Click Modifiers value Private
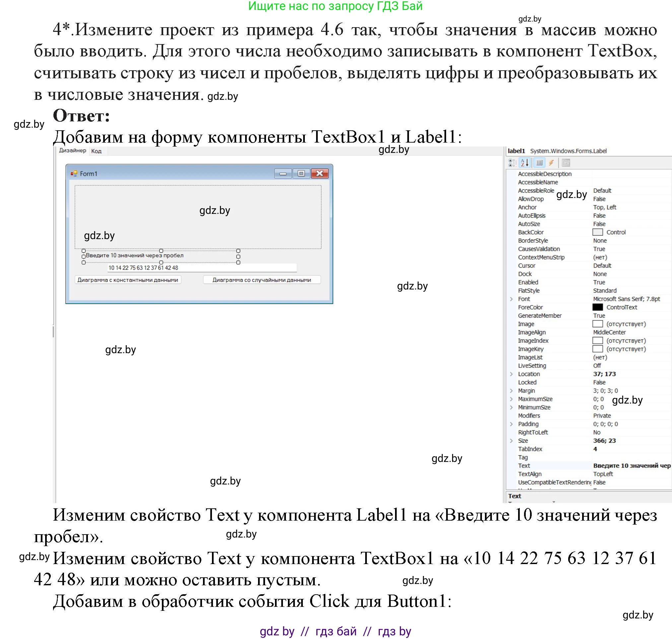 (x=602, y=415)
